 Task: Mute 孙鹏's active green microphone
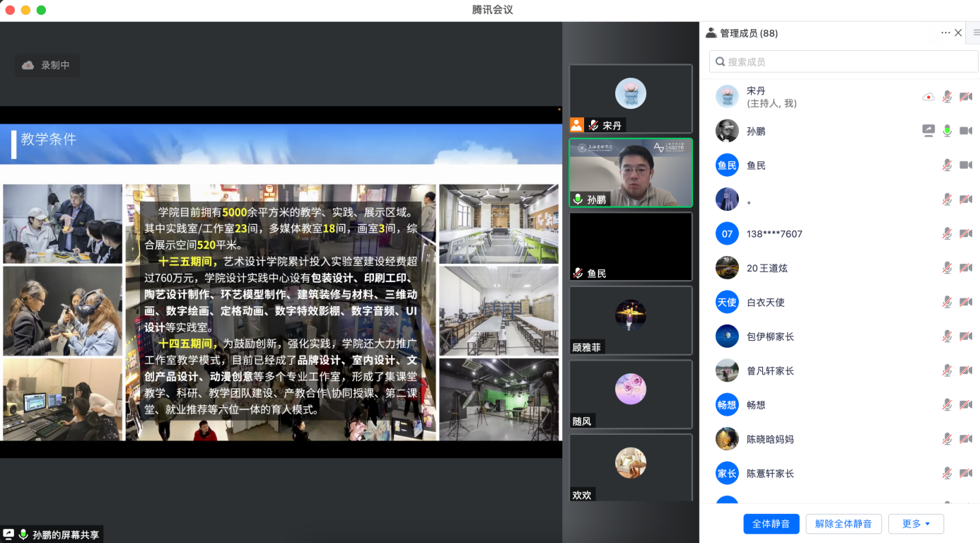point(947,131)
